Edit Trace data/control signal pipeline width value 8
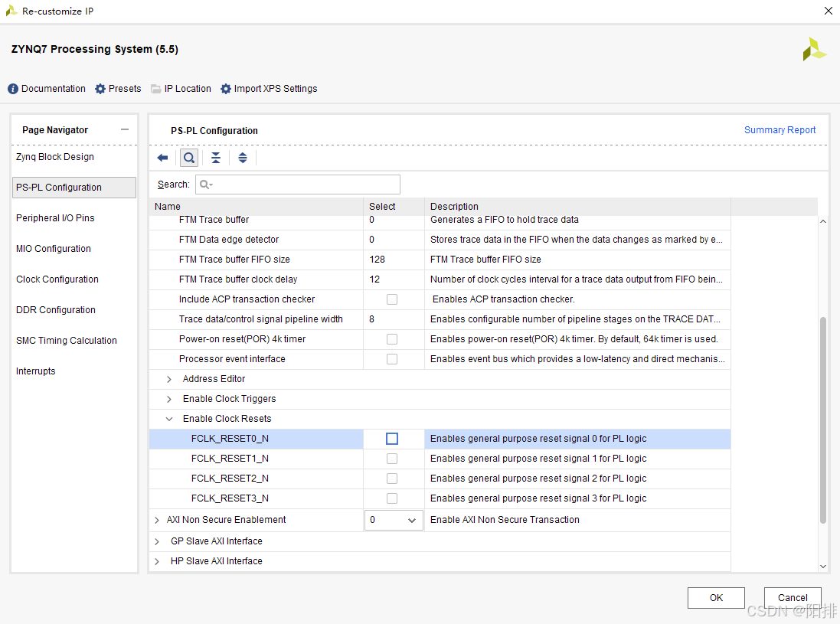 394,319
